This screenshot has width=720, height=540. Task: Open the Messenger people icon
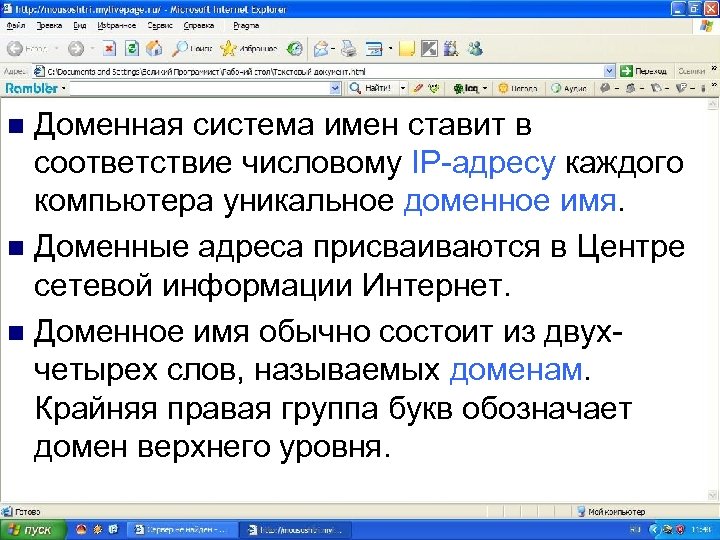pyautogui.click(x=475, y=48)
